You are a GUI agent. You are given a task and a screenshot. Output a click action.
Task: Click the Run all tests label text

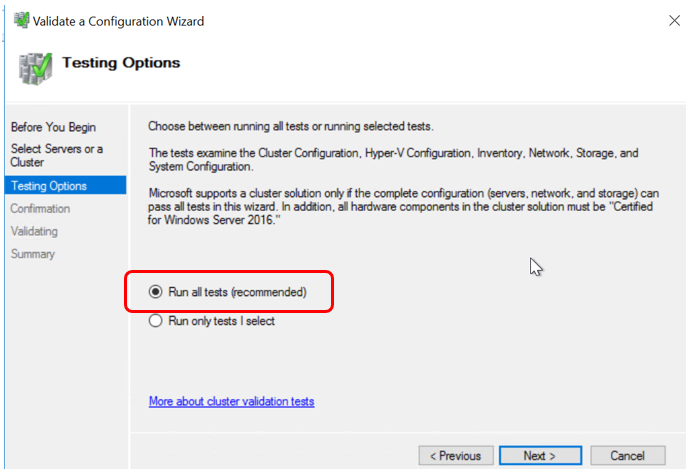[237, 292]
